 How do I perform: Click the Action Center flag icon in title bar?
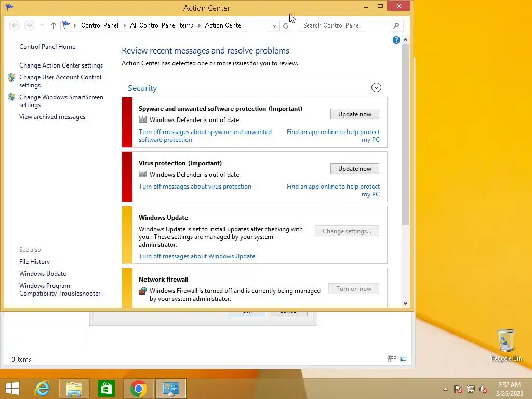[9, 7]
